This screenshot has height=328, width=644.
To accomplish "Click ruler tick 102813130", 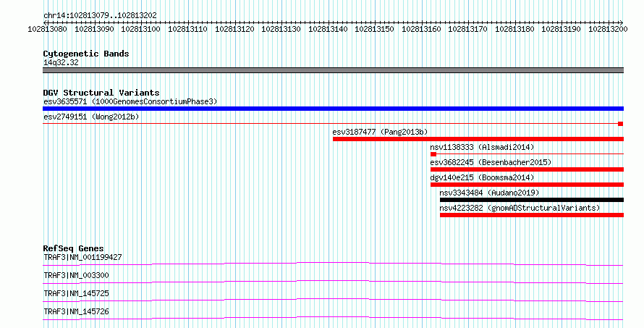I will coord(281,29).
